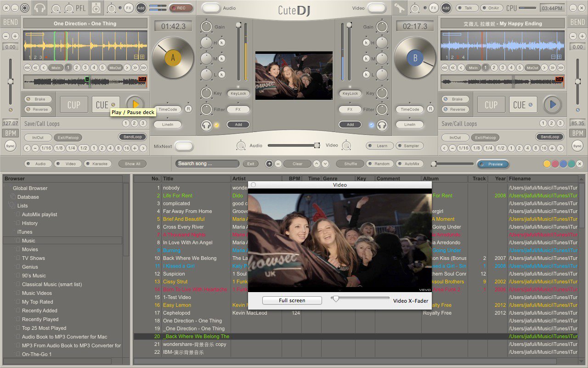Click the FX effects icon on deck A

[x=129, y=7]
